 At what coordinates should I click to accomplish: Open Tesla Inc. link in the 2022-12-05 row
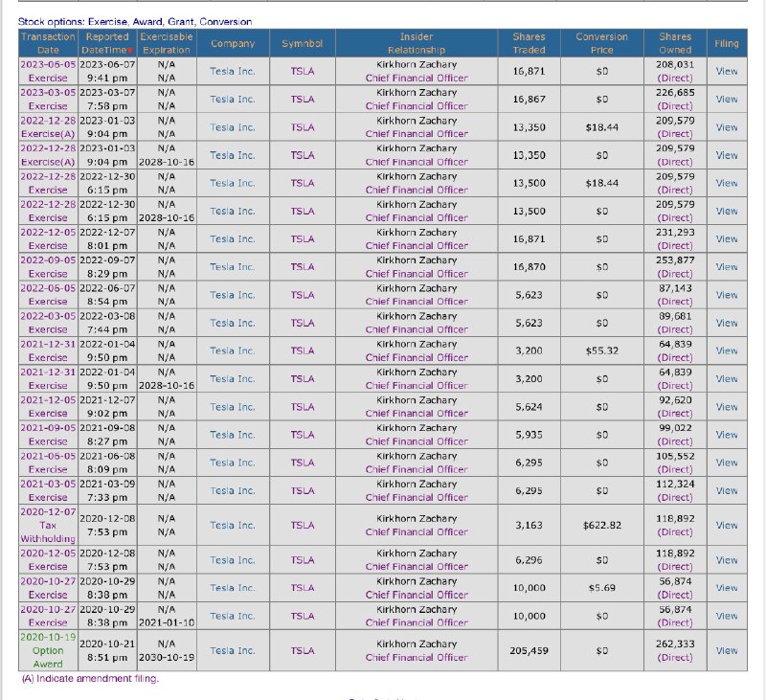233,238
